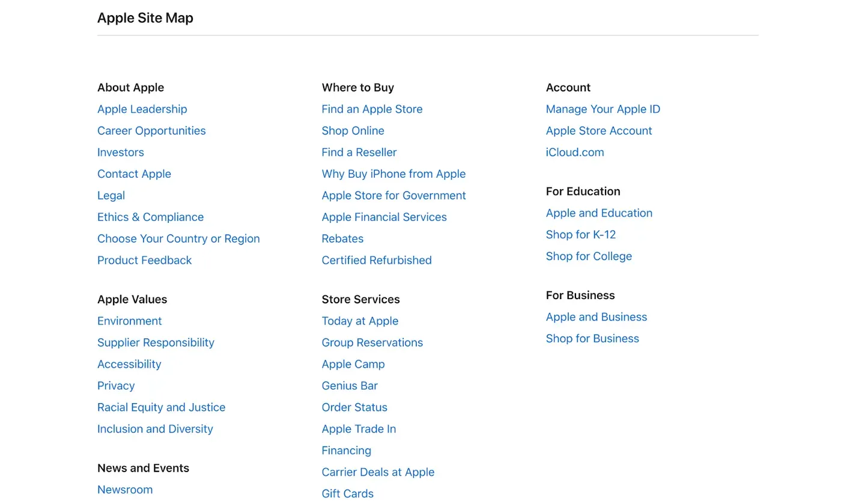The height and width of the screenshot is (504, 841).
Task: Go to Find a Reseller
Action: click(359, 152)
